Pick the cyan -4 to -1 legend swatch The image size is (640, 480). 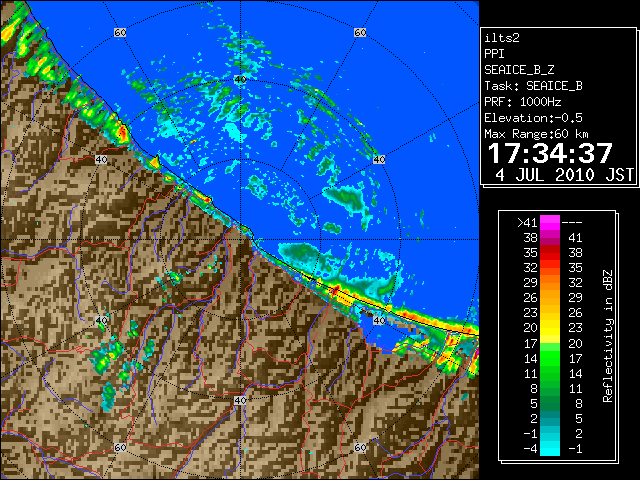[x=550, y=449]
